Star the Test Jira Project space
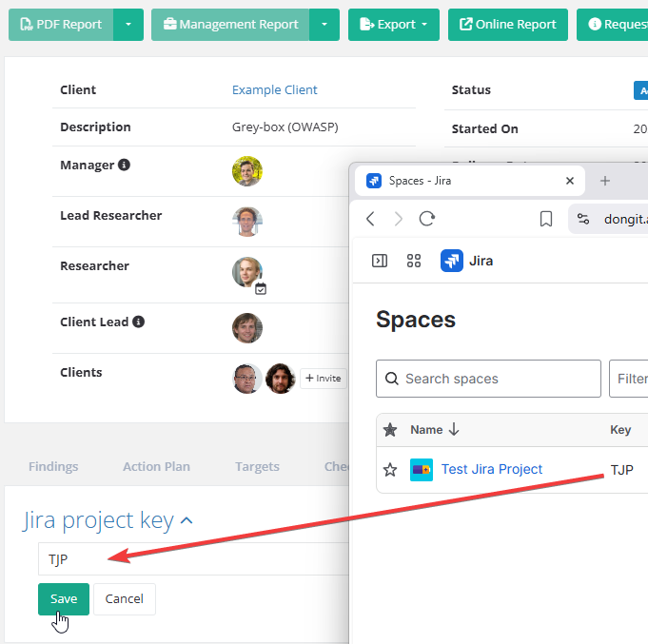Image resolution: width=648 pixels, height=644 pixels. pos(390,470)
